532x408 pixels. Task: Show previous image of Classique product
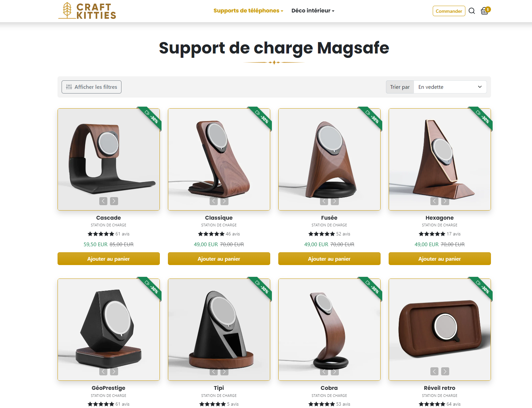214,201
